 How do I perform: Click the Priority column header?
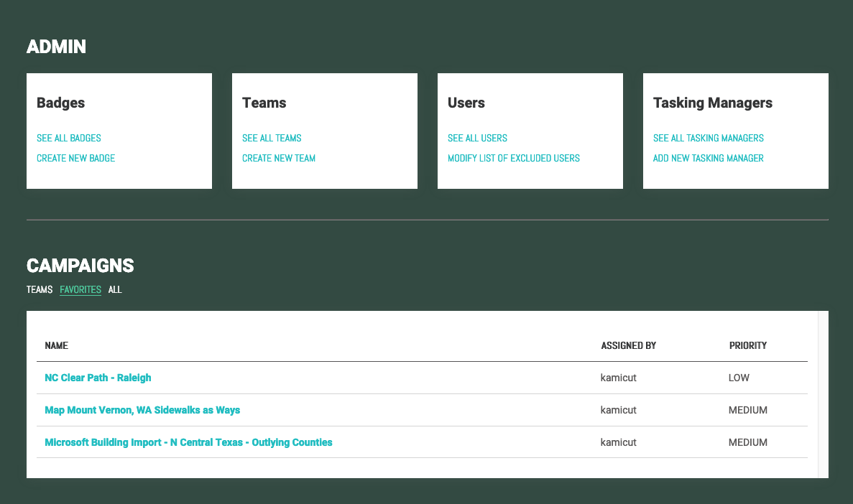(748, 346)
